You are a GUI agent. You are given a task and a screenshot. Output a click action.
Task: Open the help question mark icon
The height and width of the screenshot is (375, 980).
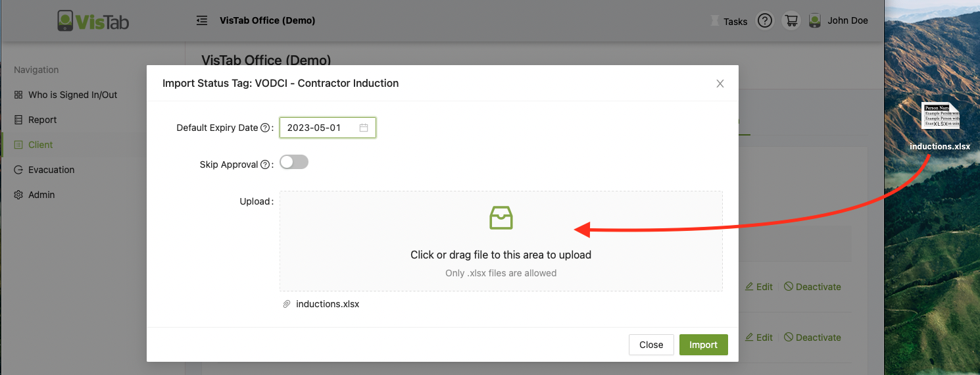[x=764, y=20]
